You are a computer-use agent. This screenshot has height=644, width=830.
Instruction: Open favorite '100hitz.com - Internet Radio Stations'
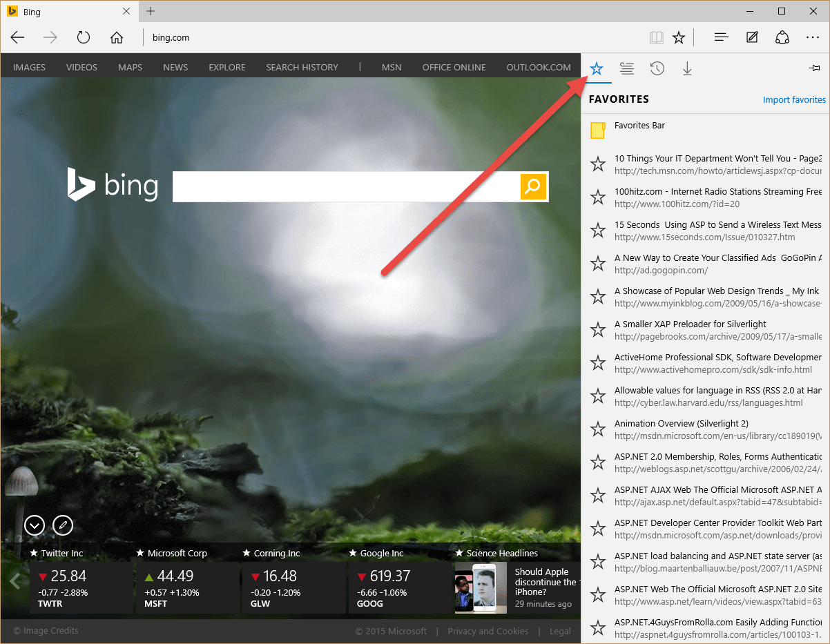tap(705, 197)
